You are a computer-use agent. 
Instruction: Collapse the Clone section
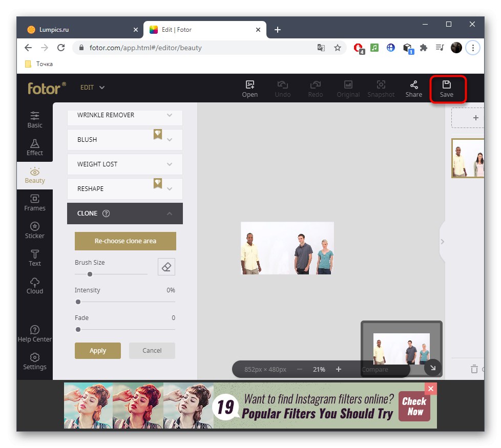124,214
